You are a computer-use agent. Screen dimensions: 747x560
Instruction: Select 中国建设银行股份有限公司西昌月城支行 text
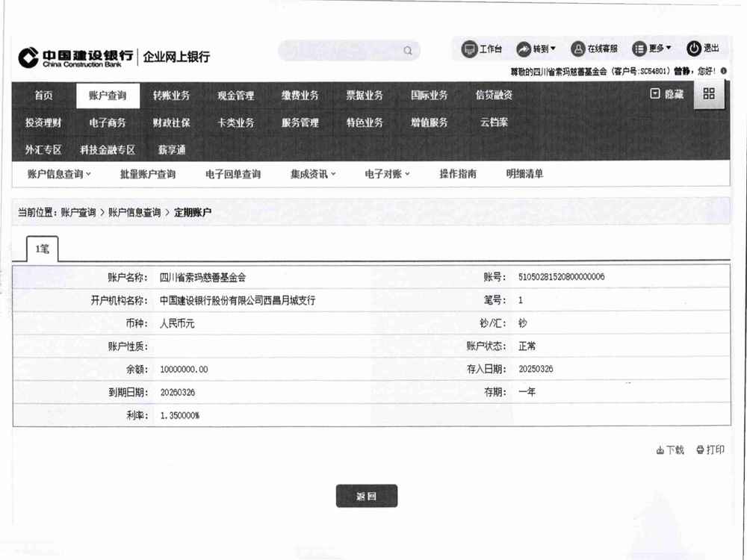238,300
